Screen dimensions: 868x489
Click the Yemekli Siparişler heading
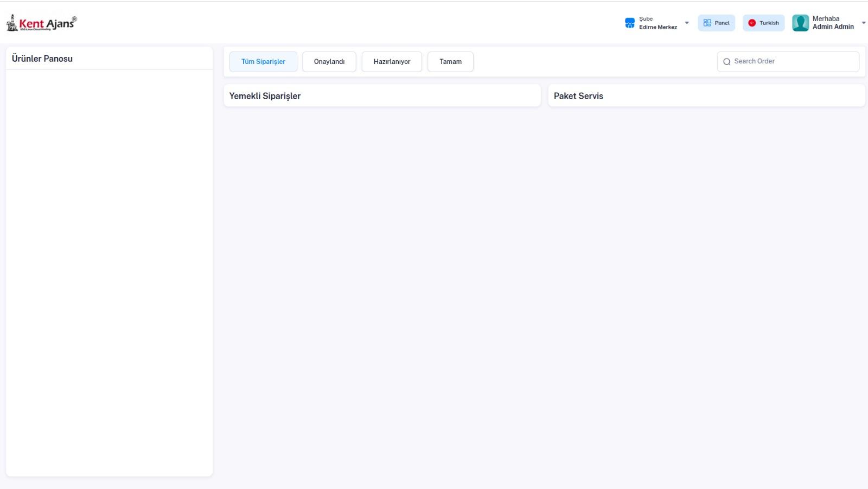tap(265, 96)
